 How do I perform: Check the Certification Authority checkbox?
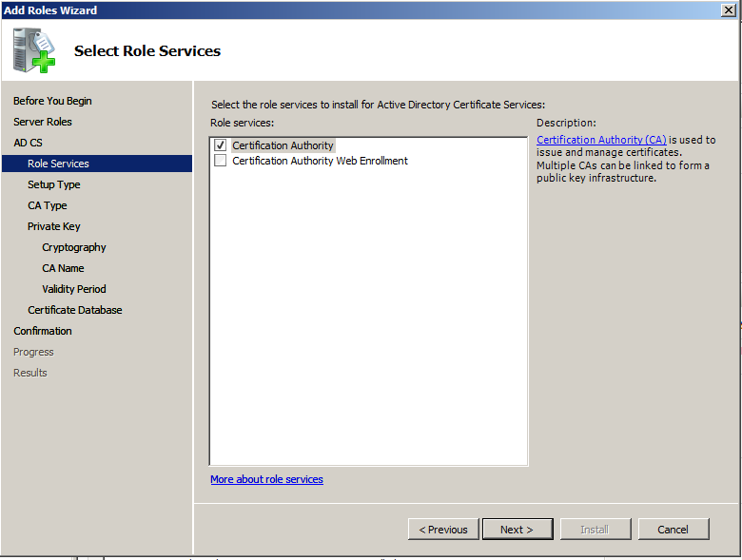[x=220, y=145]
